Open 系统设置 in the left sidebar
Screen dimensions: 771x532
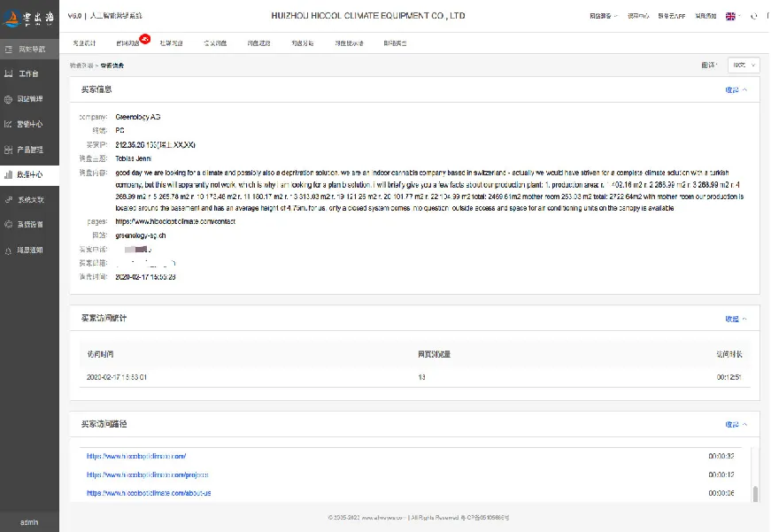(29, 224)
